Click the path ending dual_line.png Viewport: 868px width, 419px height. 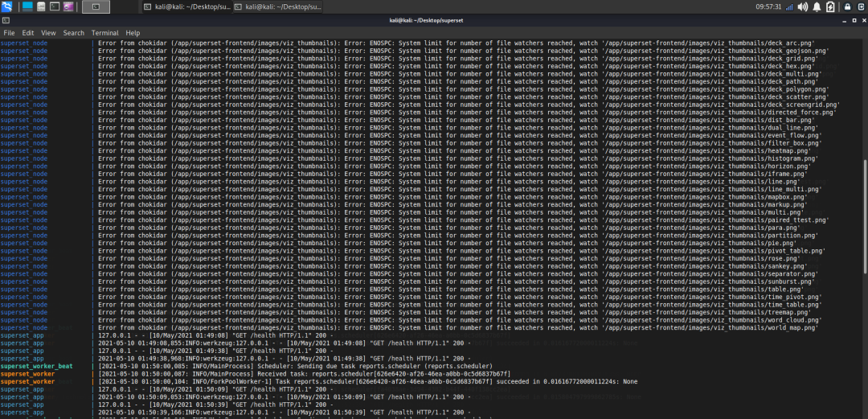711,128
